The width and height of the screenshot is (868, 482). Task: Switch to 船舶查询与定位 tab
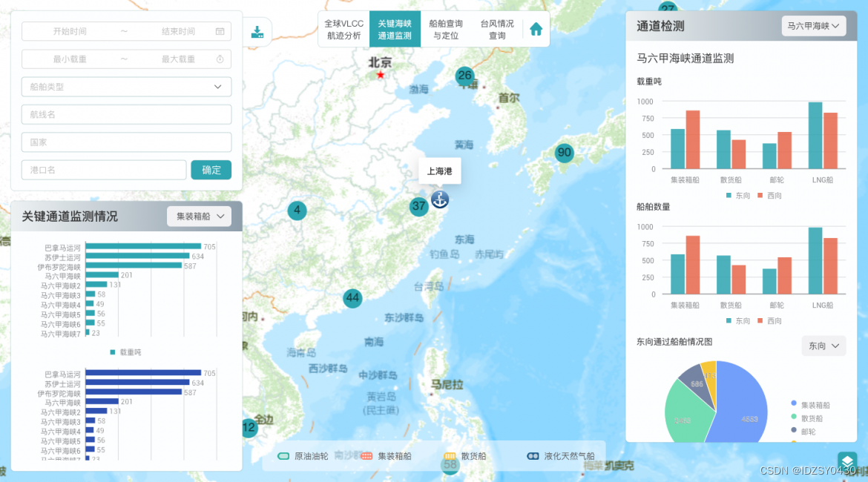click(446, 30)
